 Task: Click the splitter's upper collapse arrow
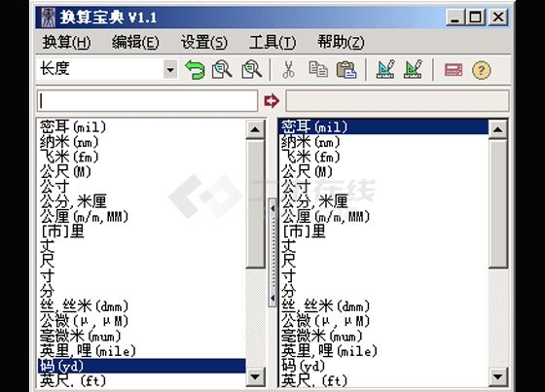click(272, 208)
